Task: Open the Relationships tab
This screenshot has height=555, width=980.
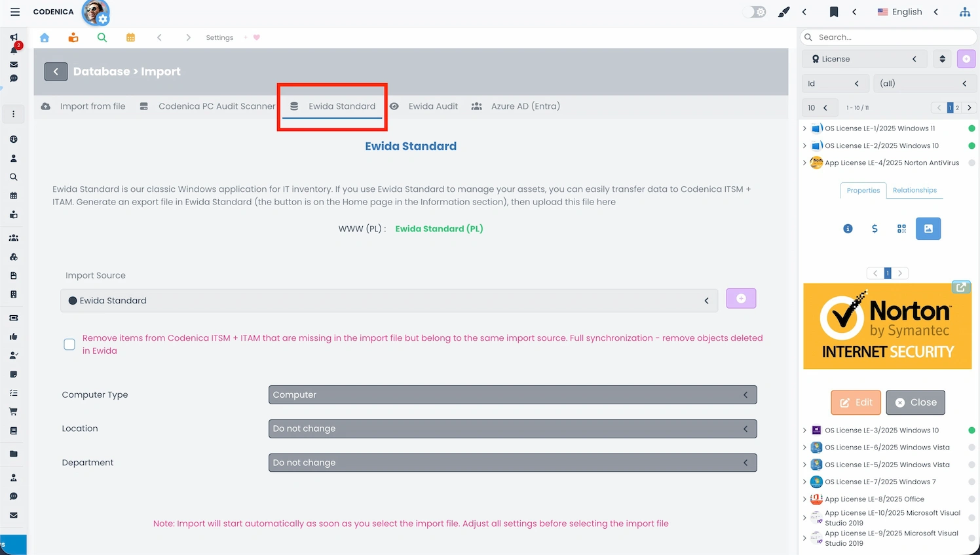Action: [x=914, y=190]
